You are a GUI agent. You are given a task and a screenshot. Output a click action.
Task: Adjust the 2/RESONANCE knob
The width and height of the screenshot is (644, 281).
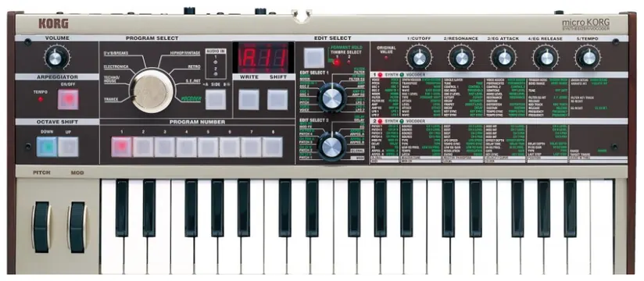[x=461, y=58]
